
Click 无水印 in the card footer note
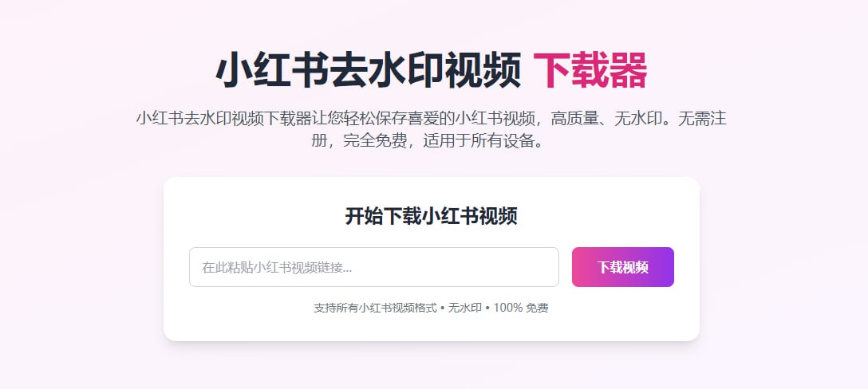[x=465, y=308]
